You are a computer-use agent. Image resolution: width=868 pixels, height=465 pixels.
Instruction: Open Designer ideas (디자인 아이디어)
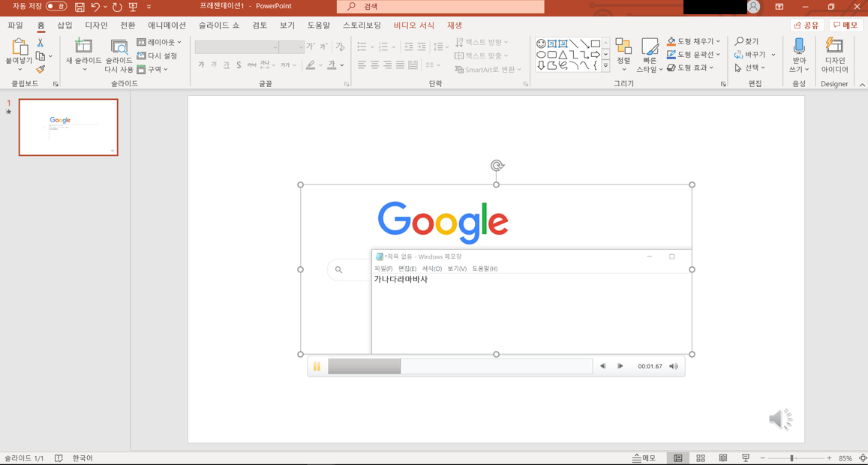834,56
